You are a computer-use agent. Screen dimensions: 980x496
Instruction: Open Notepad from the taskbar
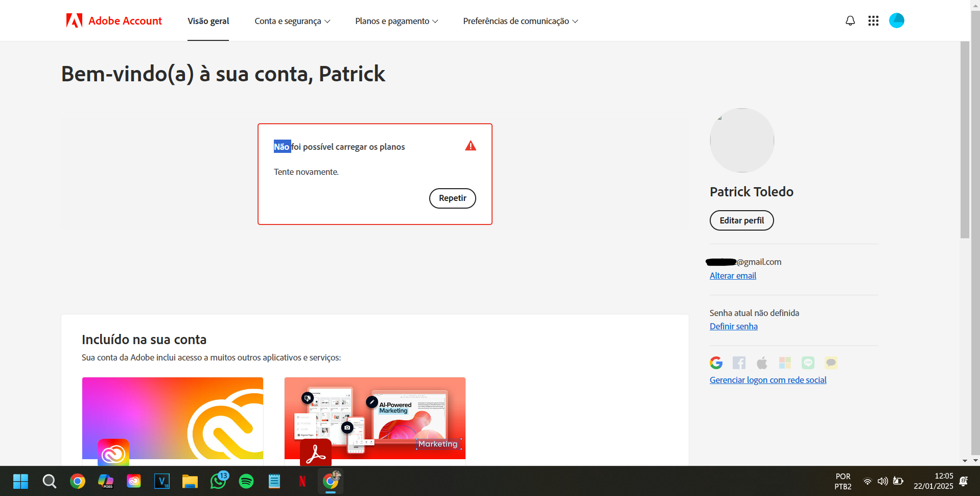(x=274, y=481)
